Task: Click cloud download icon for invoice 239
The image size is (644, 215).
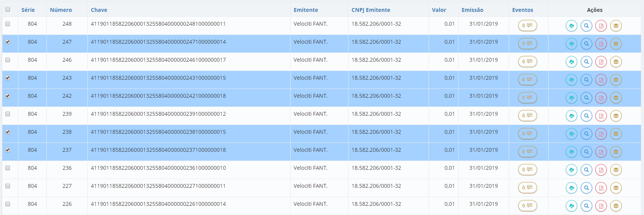Action: [x=571, y=116]
